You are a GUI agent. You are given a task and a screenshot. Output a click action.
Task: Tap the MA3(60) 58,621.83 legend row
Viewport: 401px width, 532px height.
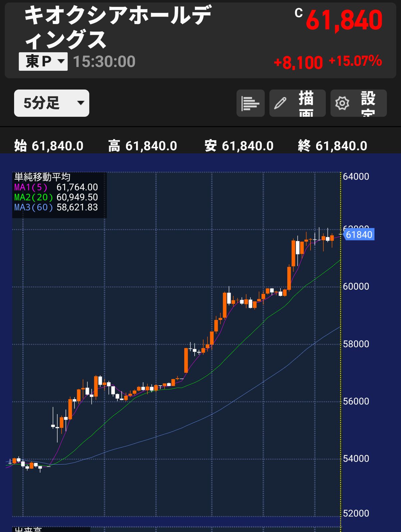[56, 207]
